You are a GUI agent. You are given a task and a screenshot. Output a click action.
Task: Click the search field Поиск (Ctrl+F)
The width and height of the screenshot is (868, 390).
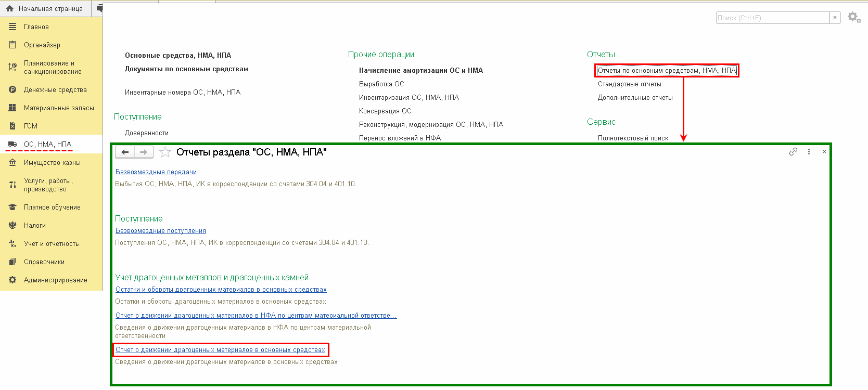tap(773, 18)
